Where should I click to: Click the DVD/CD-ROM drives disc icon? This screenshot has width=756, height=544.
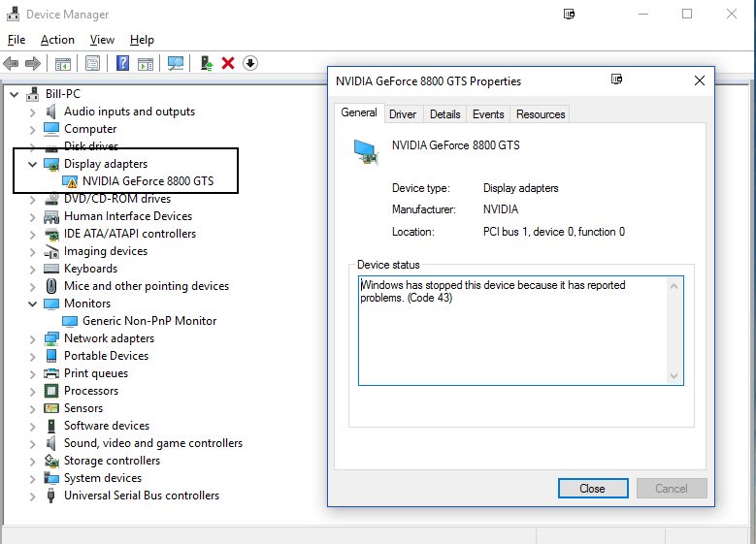51,199
